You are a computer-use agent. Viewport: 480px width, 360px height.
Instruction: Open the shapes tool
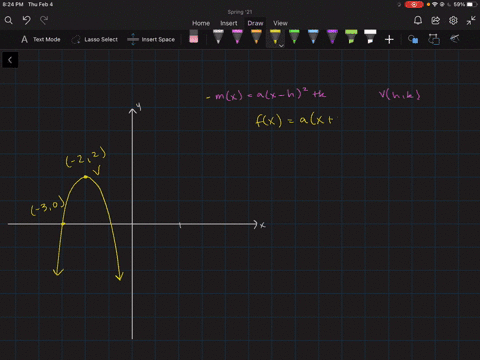pos(413,39)
